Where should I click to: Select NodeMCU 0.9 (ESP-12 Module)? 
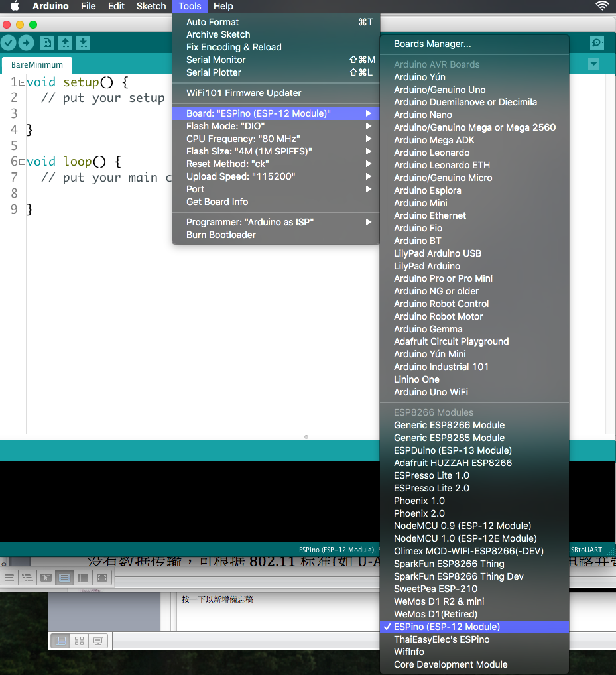(474, 526)
